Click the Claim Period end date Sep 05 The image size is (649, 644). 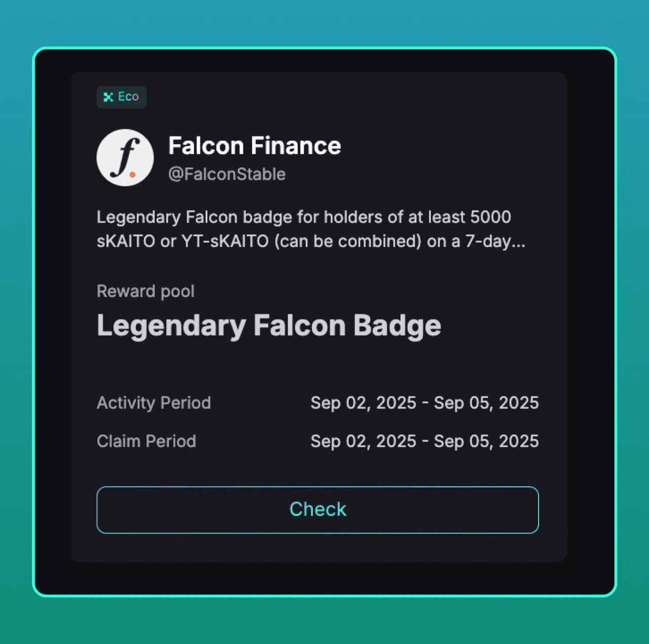(x=486, y=441)
